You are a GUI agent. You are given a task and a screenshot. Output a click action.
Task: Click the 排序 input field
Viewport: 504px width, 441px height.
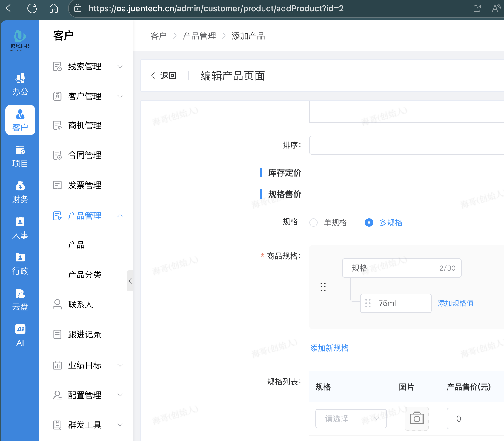click(x=406, y=145)
